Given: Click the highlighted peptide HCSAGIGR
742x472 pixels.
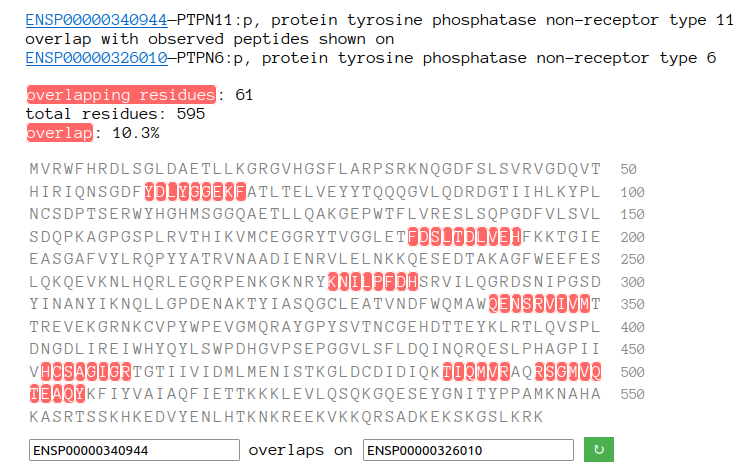Looking at the screenshot, I should point(86,372).
